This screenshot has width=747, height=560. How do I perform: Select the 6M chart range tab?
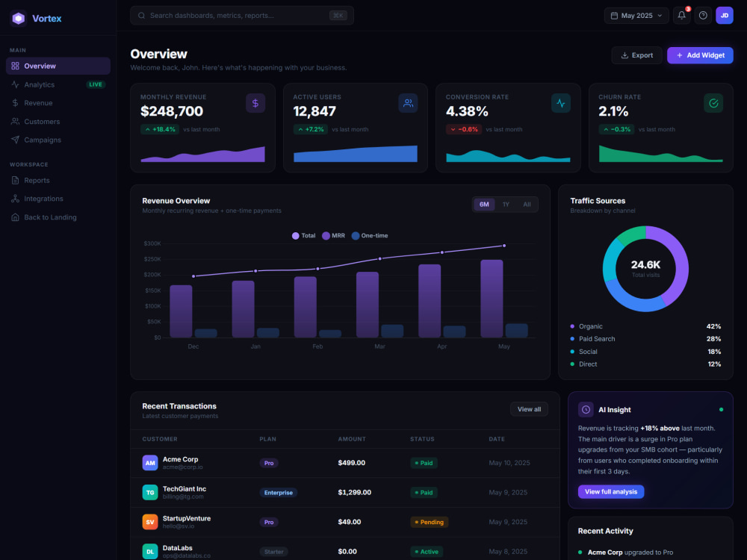pyautogui.click(x=484, y=205)
